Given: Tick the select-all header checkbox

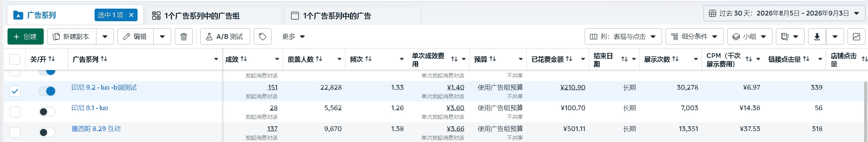Looking at the screenshot, I should point(15,59).
